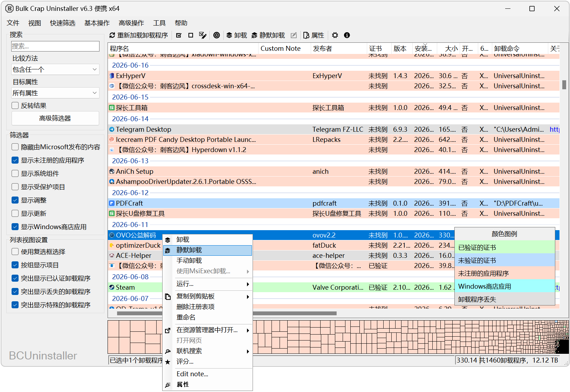
Task: Sort by the 发布者 column header
Action: pyautogui.click(x=338, y=49)
